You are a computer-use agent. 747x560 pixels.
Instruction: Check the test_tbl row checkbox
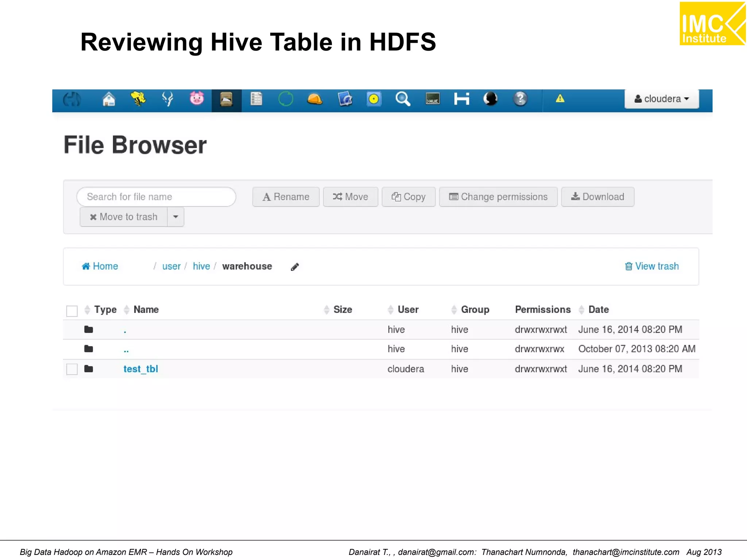tap(72, 369)
